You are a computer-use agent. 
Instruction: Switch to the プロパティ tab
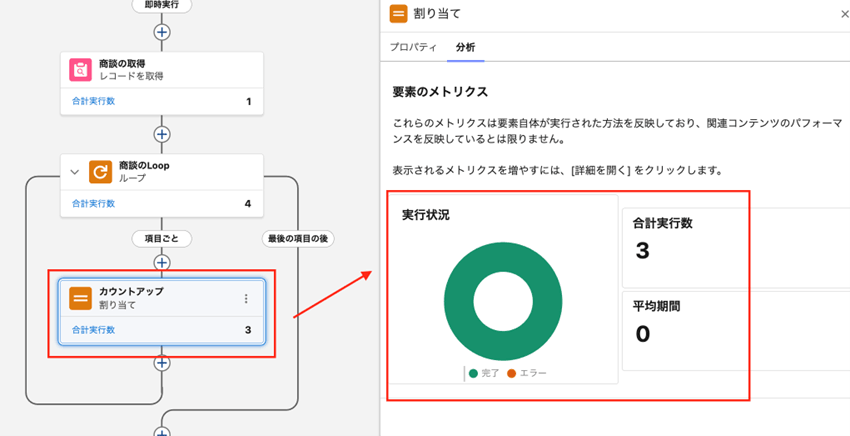[412, 47]
